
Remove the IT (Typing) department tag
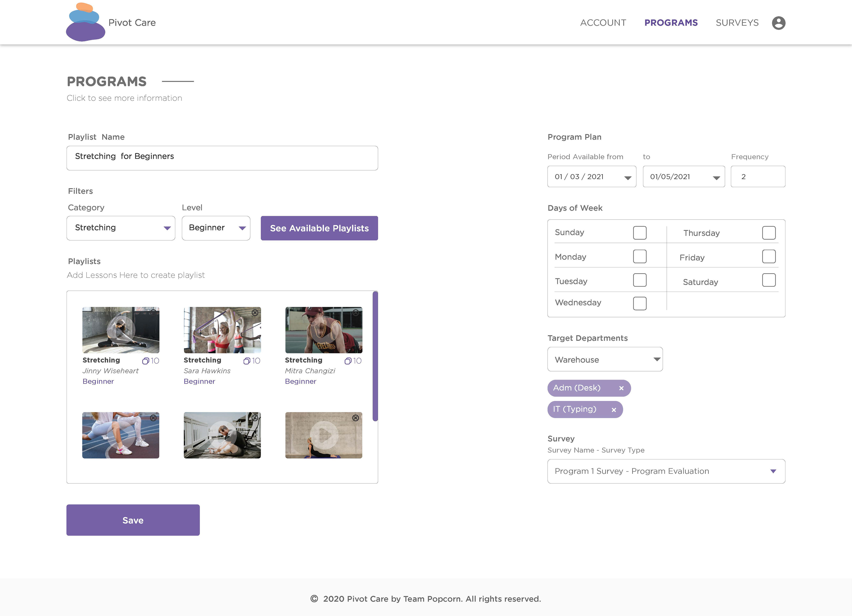613,410
